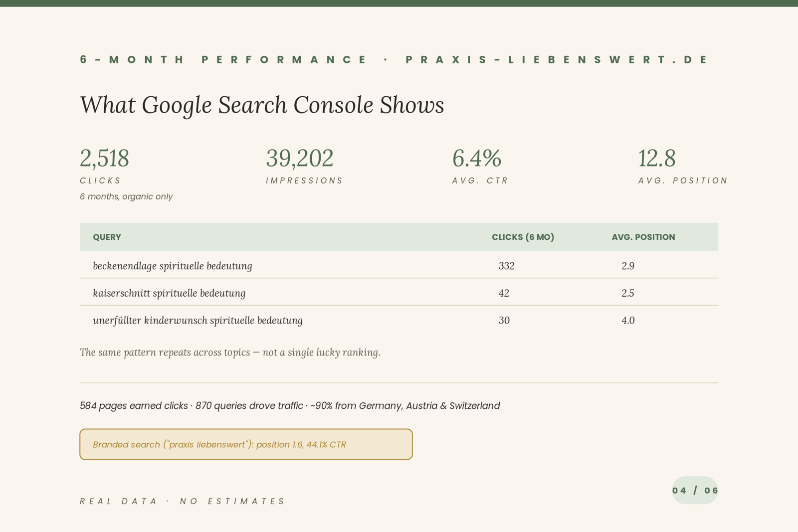Viewport: 798px width, 532px height.
Task: Select the query "beckenendlage spirituelle bedeutung"
Action: pyautogui.click(x=172, y=266)
